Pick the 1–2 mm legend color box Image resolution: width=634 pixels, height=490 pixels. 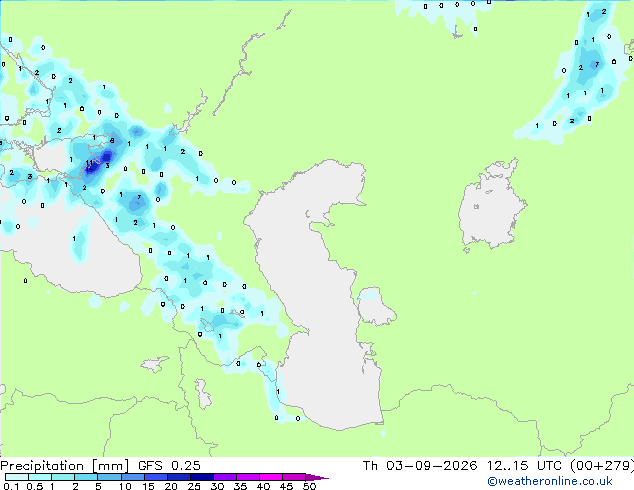click(x=63, y=477)
